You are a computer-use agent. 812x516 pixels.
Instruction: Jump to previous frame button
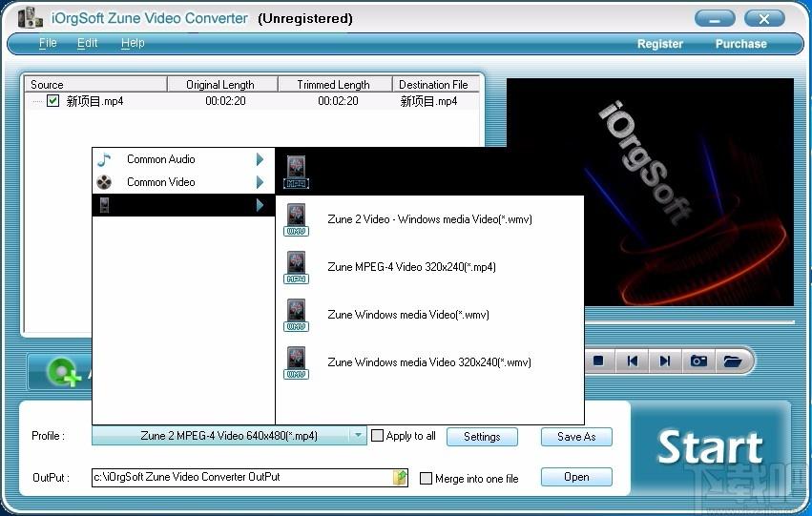pos(633,361)
